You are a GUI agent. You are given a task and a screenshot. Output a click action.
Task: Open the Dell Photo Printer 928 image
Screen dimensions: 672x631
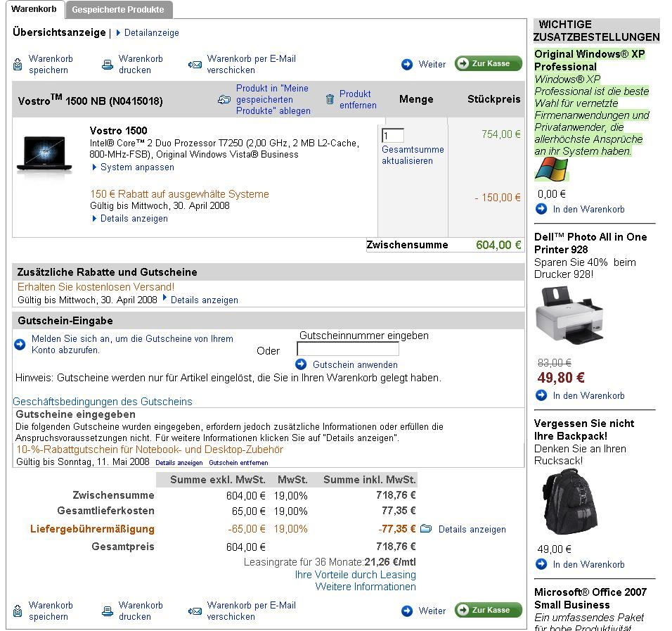[x=569, y=316]
